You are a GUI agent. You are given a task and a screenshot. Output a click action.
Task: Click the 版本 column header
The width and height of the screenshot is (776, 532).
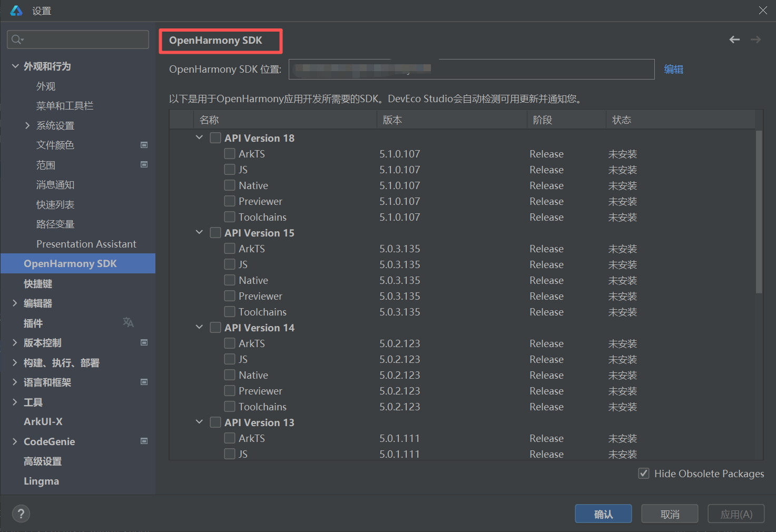point(452,120)
